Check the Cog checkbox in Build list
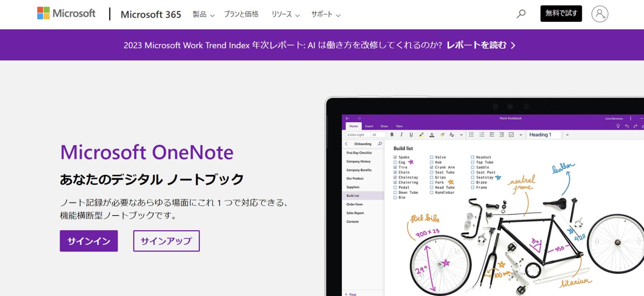 click(395, 162)
